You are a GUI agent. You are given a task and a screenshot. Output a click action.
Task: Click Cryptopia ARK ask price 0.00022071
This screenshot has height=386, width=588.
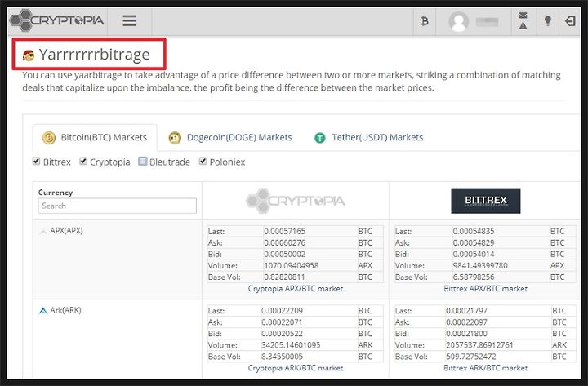point(282,322)
